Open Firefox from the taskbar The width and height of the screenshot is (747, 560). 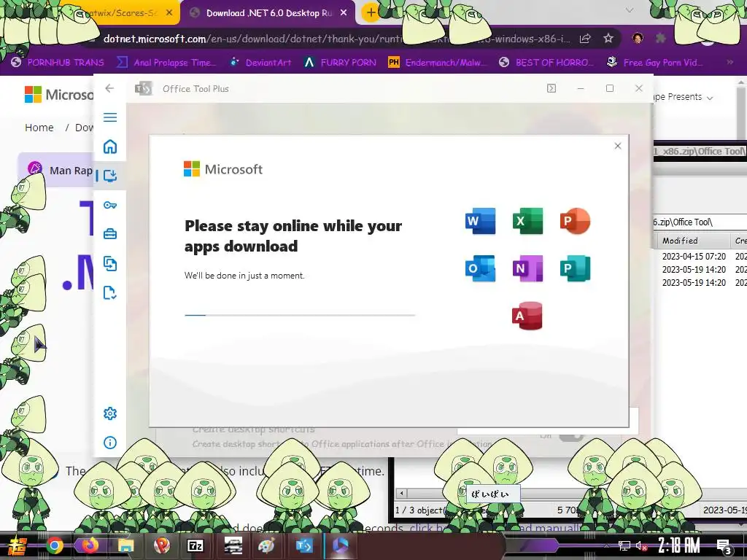click(90, 545)
